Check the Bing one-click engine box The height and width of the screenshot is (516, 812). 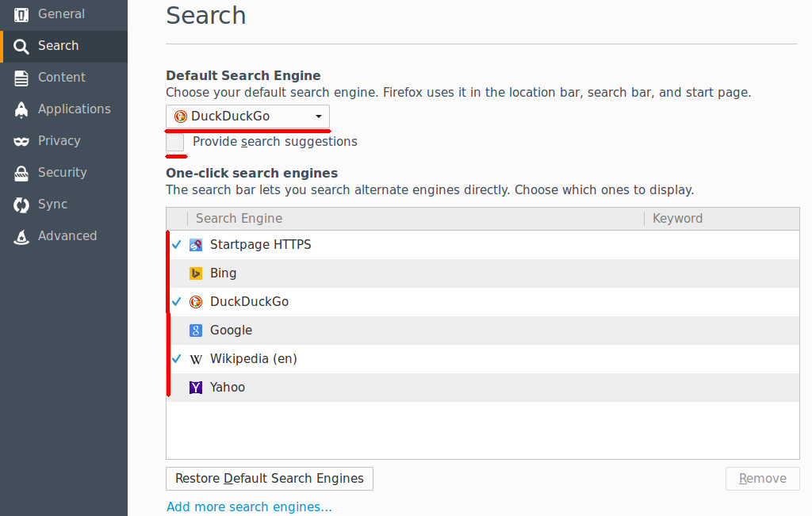[x=177, y=273]
